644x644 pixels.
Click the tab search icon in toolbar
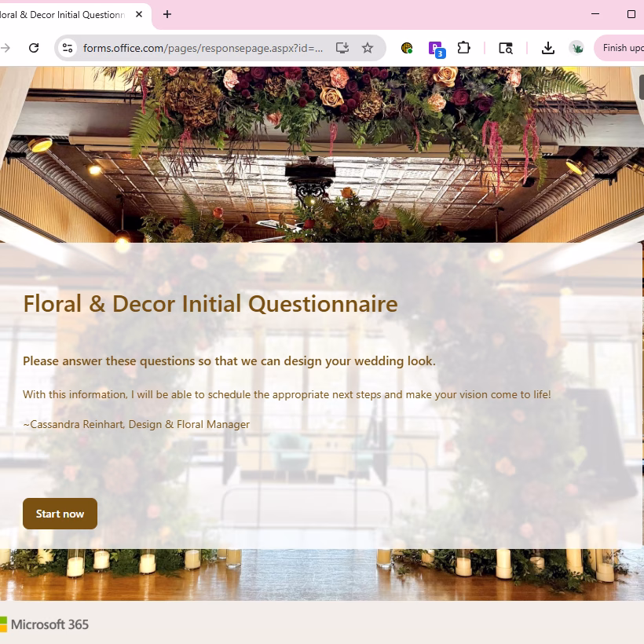[x=506, y=48]
